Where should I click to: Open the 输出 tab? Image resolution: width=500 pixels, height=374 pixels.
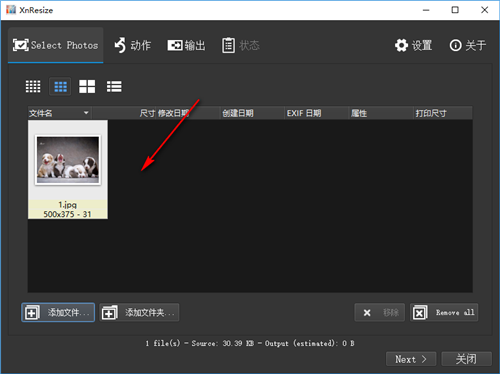coord(186,45)
